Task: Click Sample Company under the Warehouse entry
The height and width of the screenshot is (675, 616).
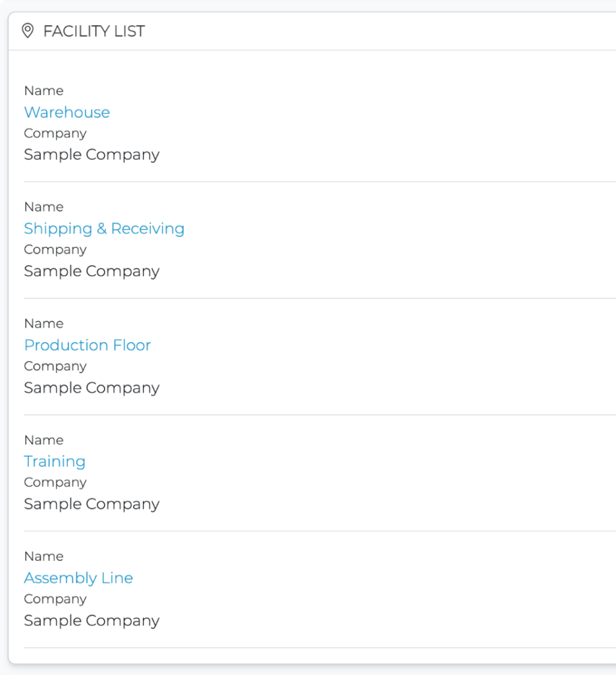Action: tap(92, 154)
